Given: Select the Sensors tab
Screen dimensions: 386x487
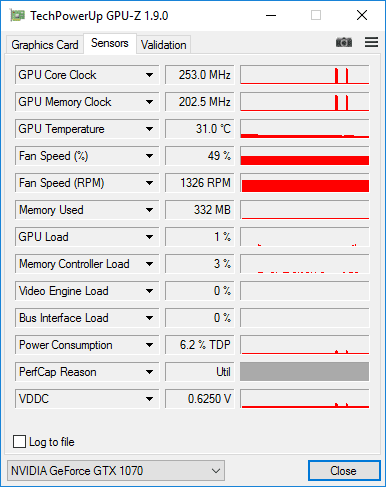Looking at the screenshot, I should pyautogui.click(x=110, y=43).
